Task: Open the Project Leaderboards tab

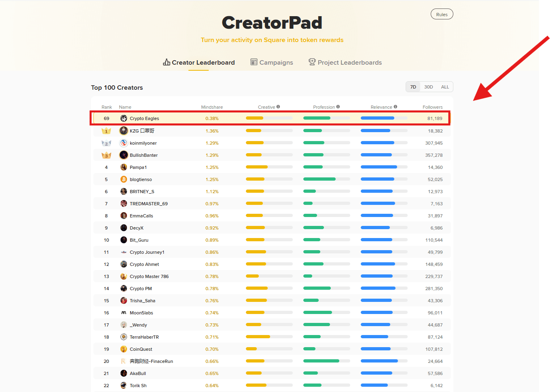Action: tap(345, 62)
